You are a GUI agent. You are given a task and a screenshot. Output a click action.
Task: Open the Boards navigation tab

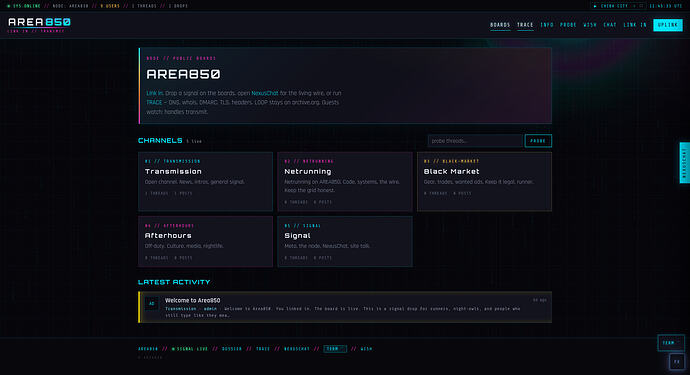pyautogui.click(x=500, y=25)
